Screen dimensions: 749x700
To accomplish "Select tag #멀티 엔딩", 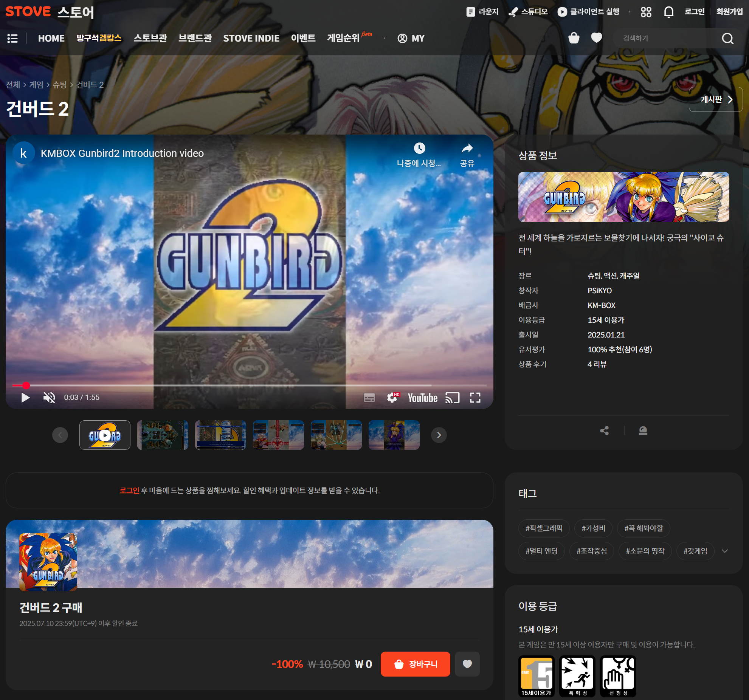I will [541, 551].
